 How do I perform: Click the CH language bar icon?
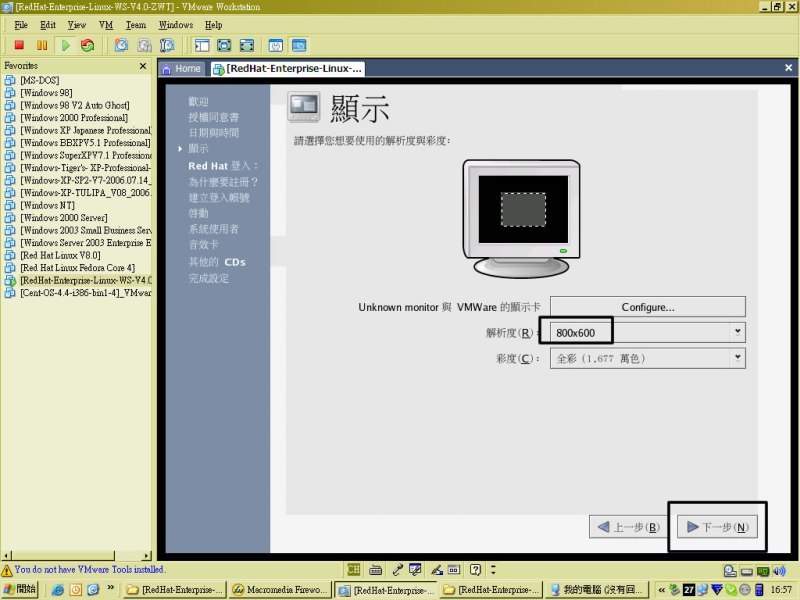[353, 569]
